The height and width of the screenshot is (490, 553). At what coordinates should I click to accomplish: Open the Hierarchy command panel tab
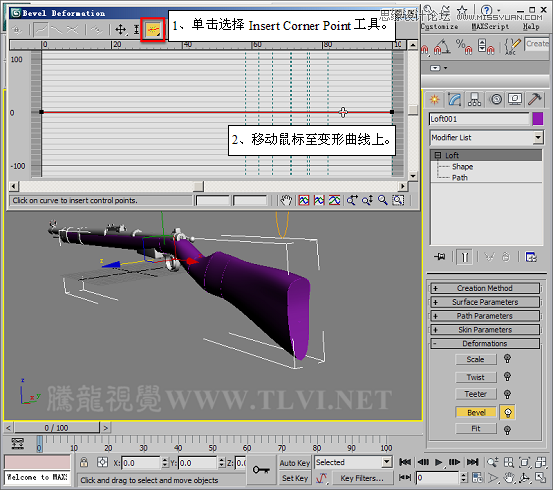point(474,99)
